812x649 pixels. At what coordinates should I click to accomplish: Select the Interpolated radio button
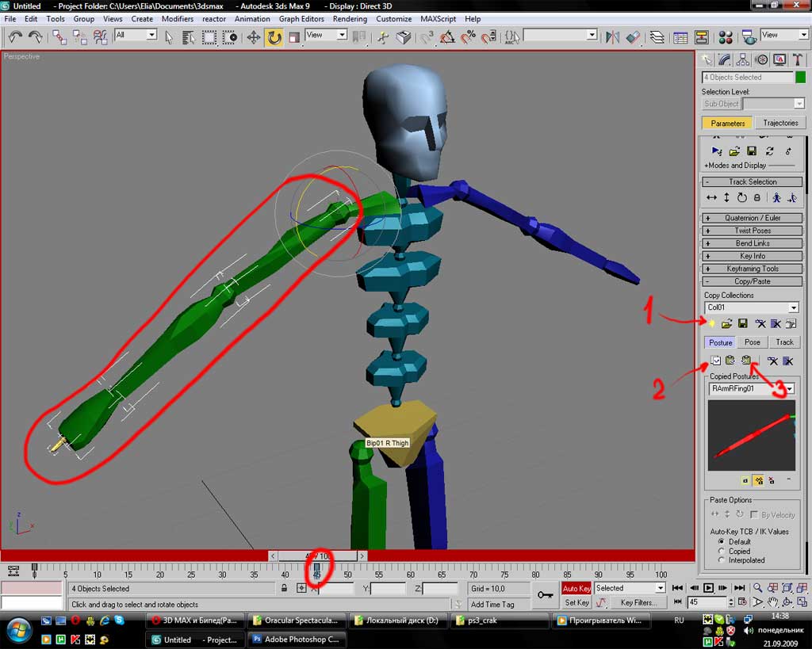(x=721, y=560)
